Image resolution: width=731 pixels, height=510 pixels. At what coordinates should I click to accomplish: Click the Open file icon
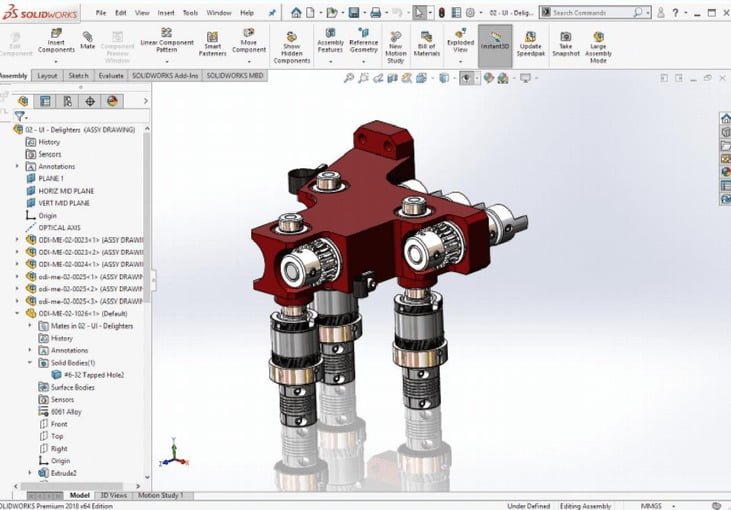click(331, 13)
